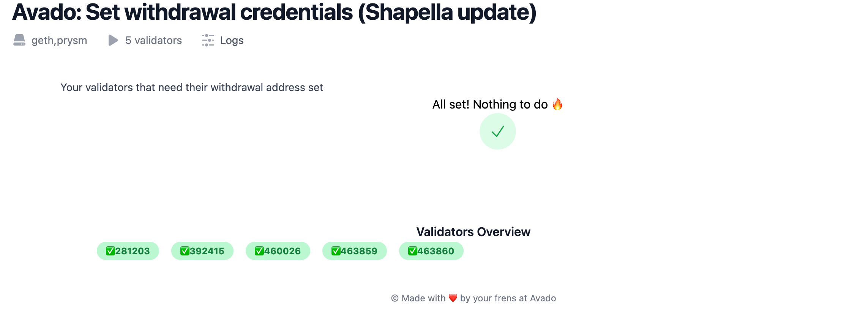
Task: Click the Validators Overview heading
Action: (x=473, y=232)
